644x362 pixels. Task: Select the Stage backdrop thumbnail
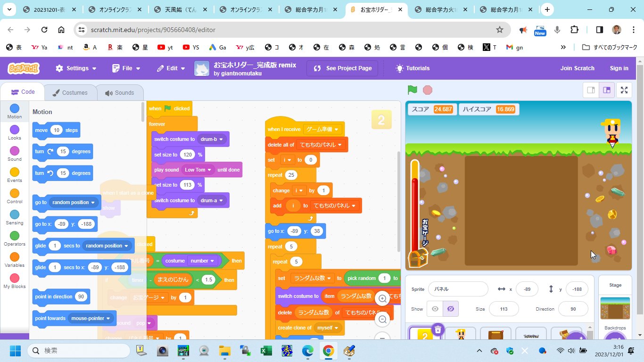click(x=615, y=308)
